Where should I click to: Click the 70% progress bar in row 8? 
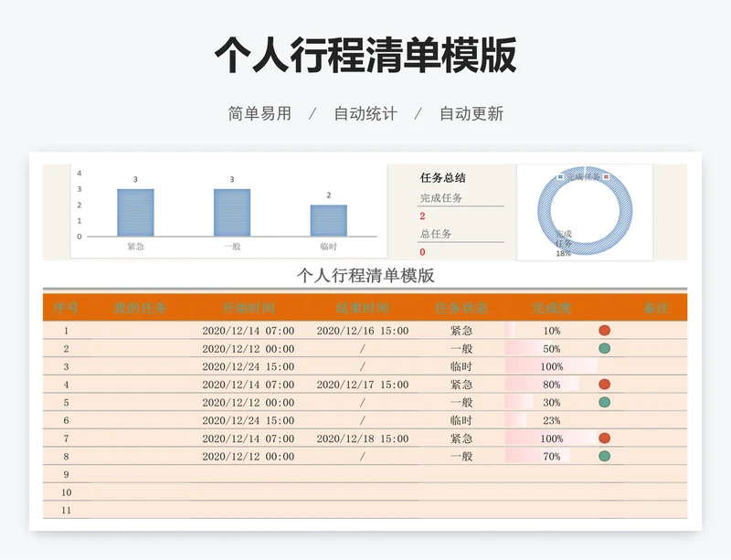tap(537, 457)
